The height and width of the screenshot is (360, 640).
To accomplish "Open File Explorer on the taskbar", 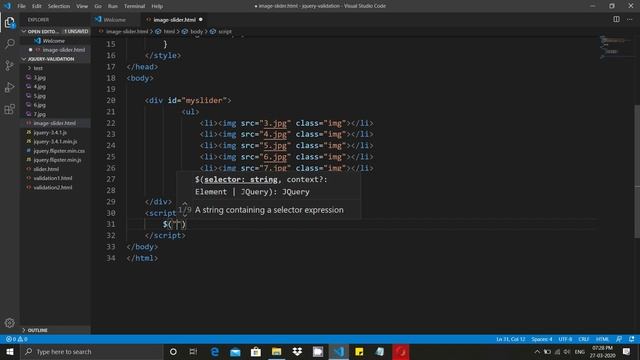I will point(276,351).
